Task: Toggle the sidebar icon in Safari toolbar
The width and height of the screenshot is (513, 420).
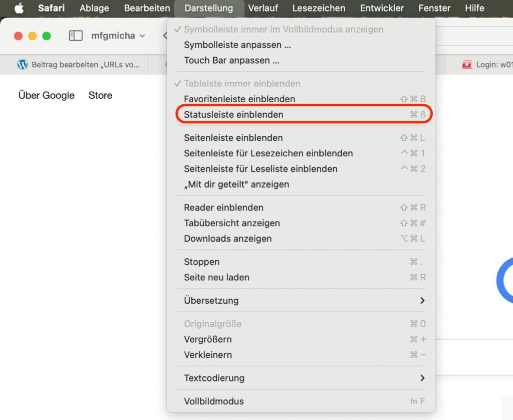Action: click(76, 36)
